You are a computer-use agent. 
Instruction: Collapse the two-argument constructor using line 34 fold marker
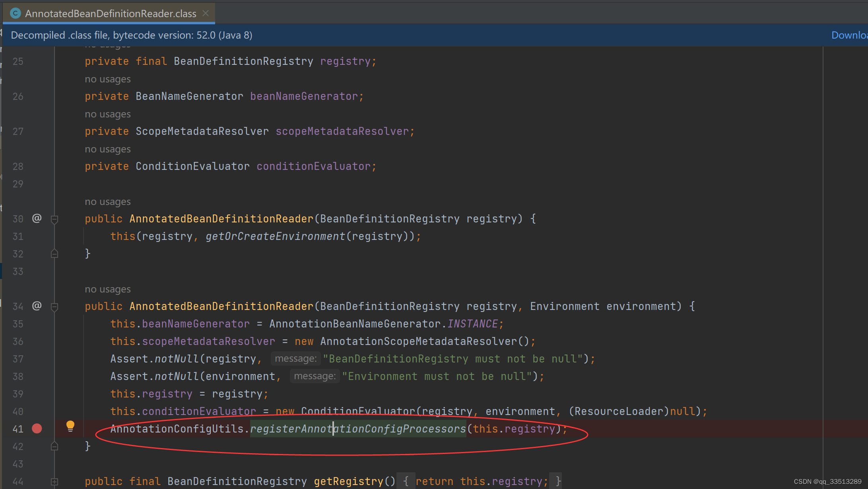point(54,306)
